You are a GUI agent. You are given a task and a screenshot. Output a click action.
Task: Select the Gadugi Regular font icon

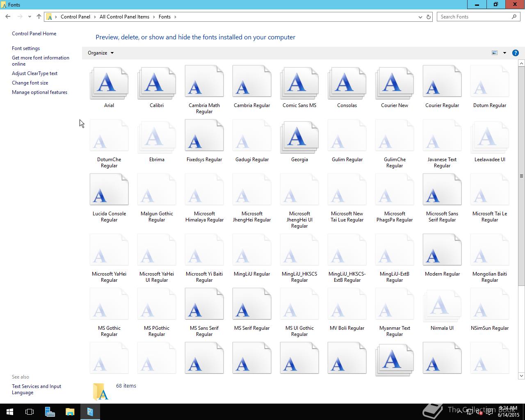(x=252, y=135)
